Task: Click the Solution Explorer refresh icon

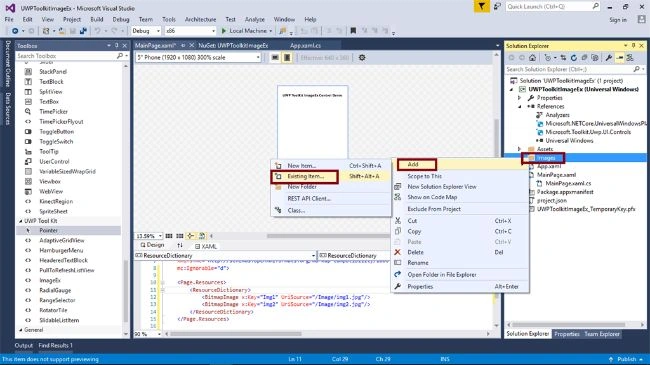Action: coord(574,58)
